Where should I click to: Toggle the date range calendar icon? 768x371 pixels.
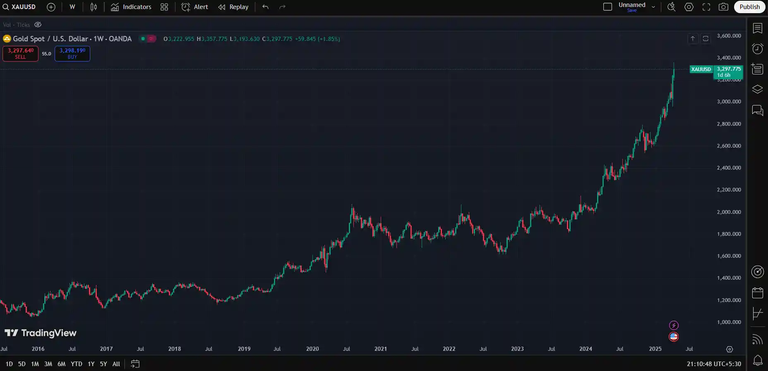136,364
